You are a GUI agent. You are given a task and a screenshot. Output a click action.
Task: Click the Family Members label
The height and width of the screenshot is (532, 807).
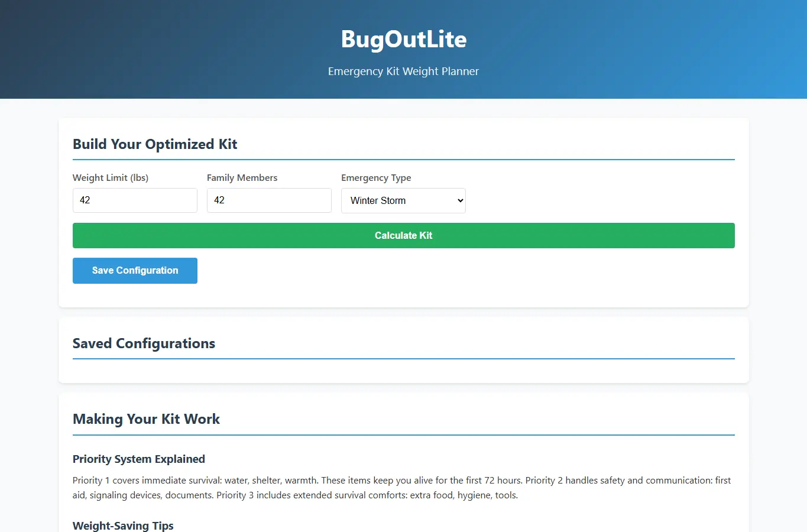coord(242,178)
